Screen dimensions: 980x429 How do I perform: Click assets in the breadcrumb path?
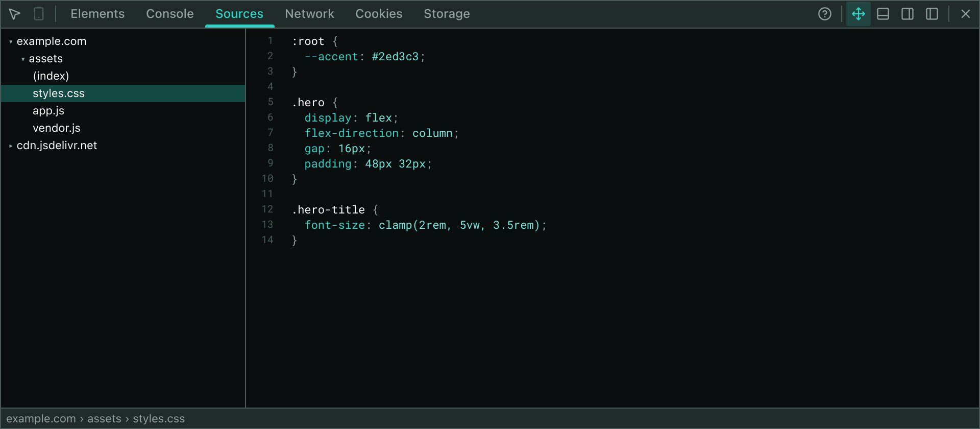click(x=104, y=419)
